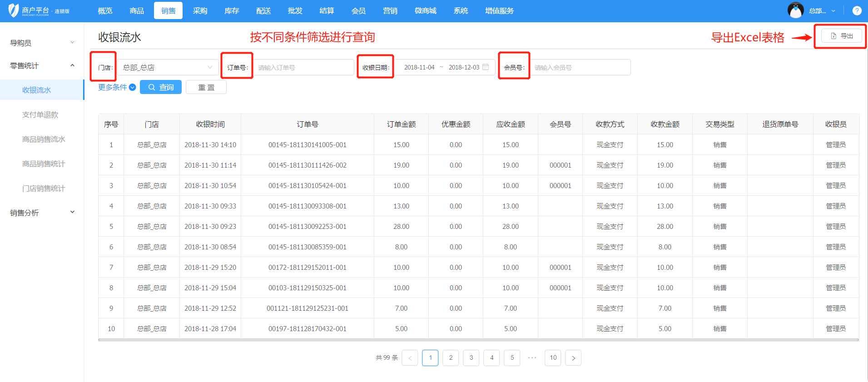Go to next page arrow in pagination
The height and width of the screenshot is (382, 868).
tap(573, 358)
